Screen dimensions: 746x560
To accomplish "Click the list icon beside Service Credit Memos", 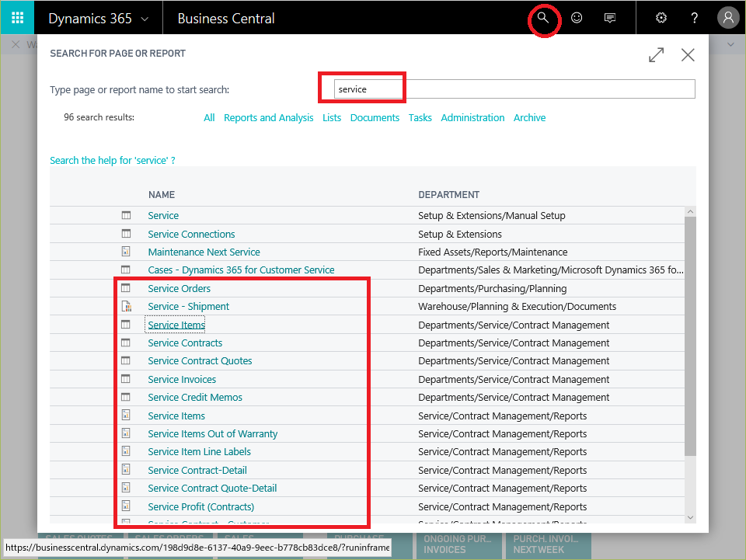I will [x=126, y=397].
